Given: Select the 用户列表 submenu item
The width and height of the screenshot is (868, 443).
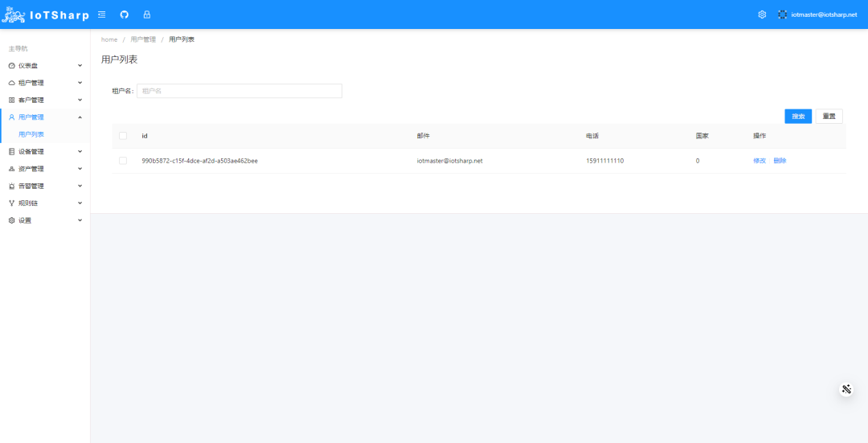Looking at the screenshot, I should point(45,134).
